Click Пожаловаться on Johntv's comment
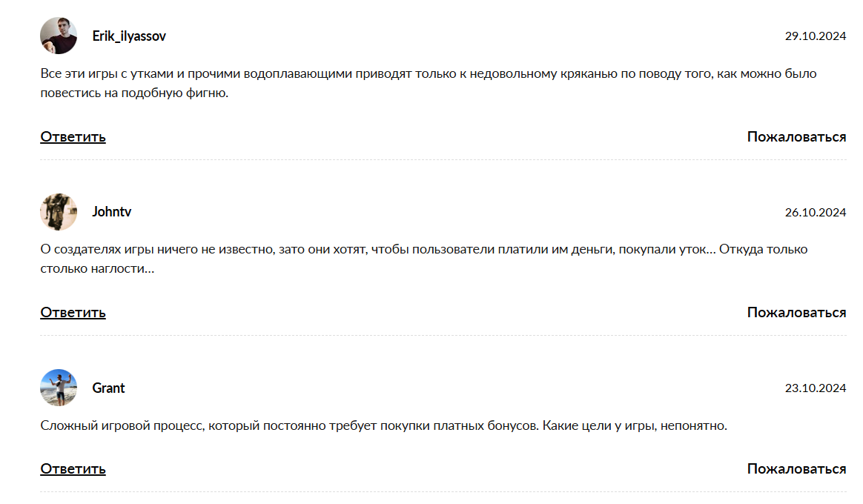863x504 pixels. tap(796, 313)
